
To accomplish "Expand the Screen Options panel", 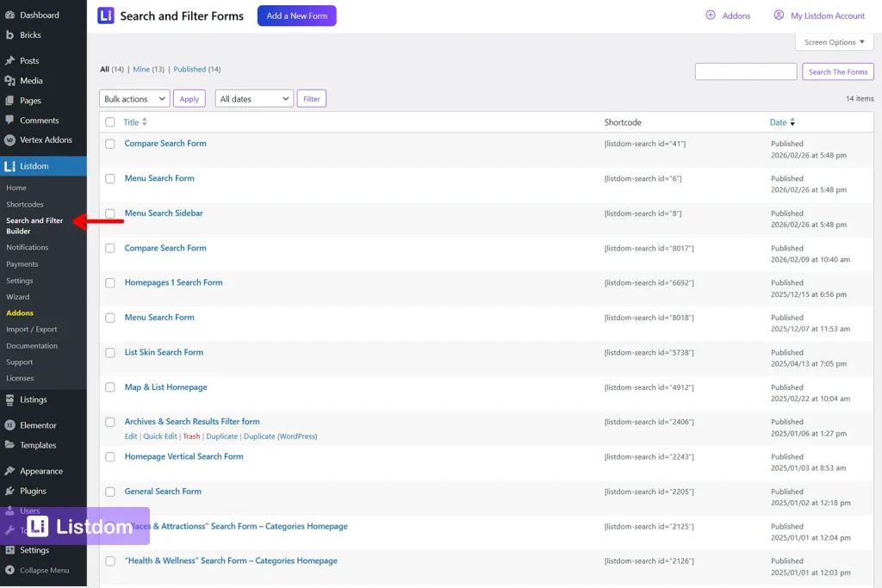I will (x=833, y=40).
